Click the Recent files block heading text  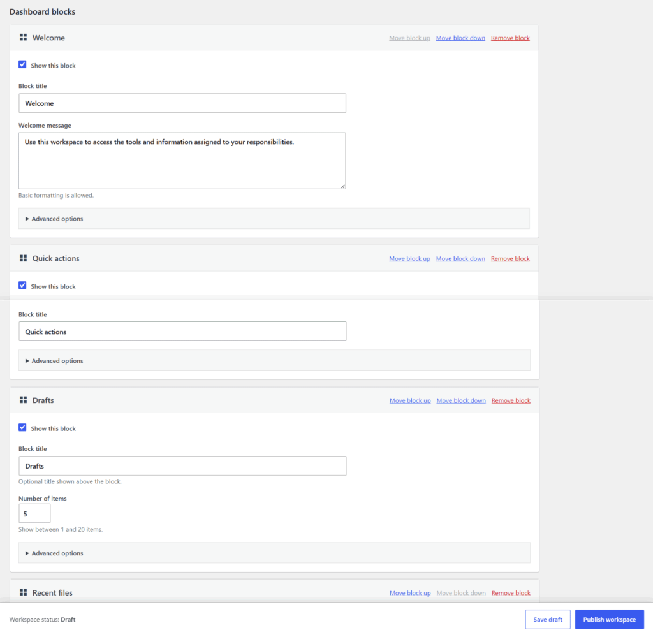tap(52, 593)
